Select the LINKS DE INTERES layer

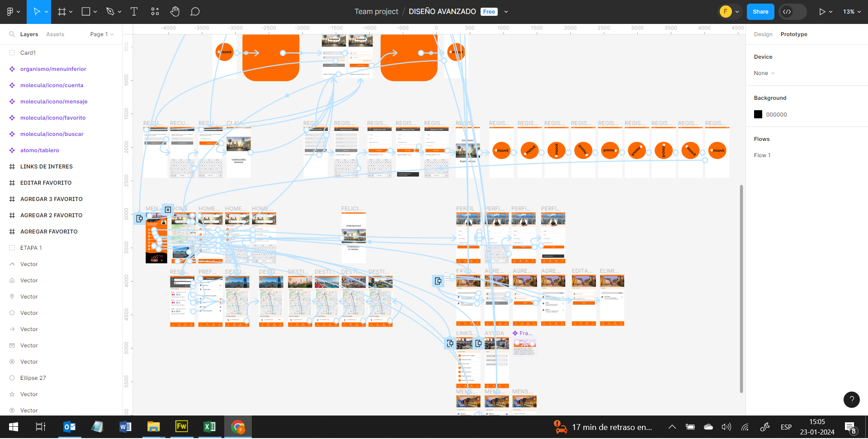[47, 167]
